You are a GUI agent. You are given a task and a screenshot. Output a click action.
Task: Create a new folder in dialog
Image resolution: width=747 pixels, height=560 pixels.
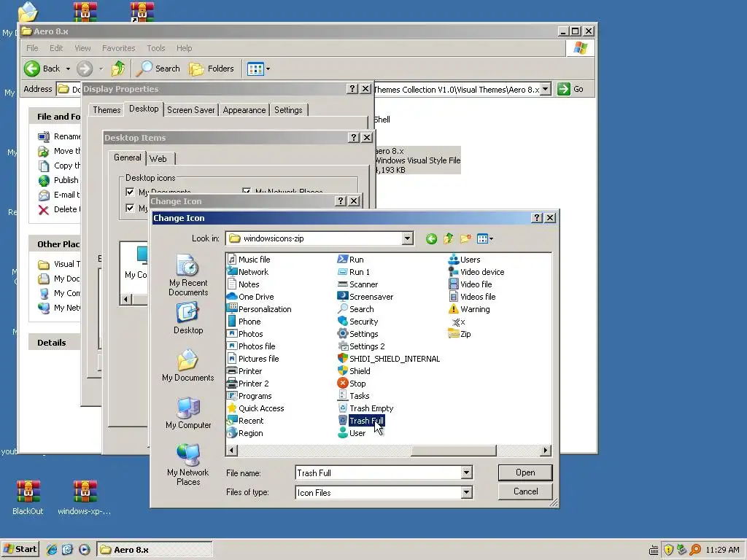point(465,238)
